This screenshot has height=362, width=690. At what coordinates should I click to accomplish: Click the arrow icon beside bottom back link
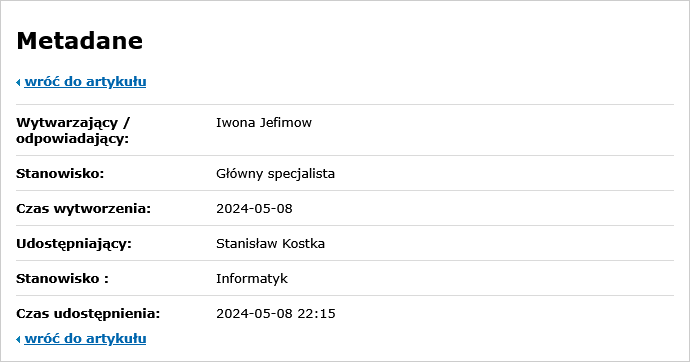coord(18,339)
